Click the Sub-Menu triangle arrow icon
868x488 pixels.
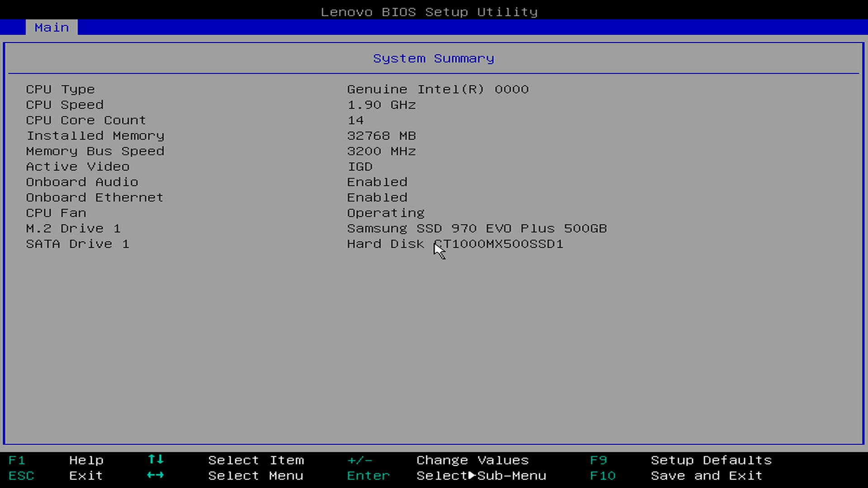472,475
